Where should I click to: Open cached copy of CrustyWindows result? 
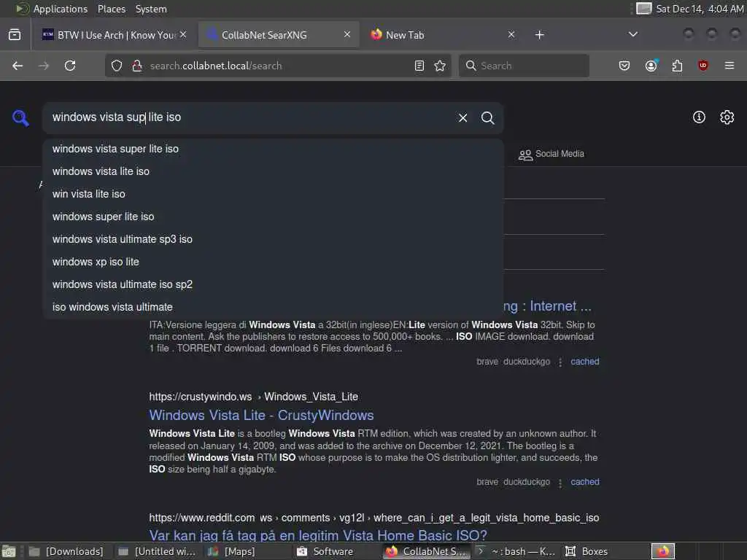(585, 482)
